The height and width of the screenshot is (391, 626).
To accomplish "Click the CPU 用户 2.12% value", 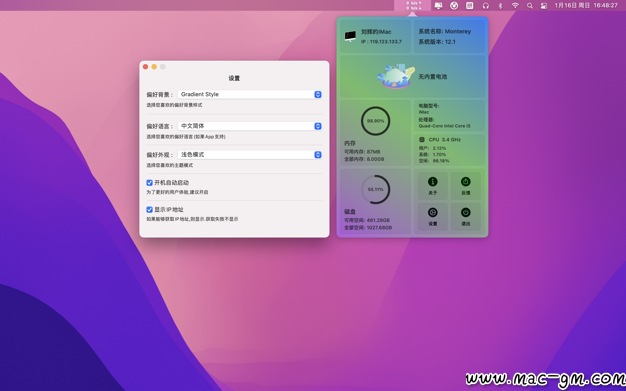I will coord(439,148).
